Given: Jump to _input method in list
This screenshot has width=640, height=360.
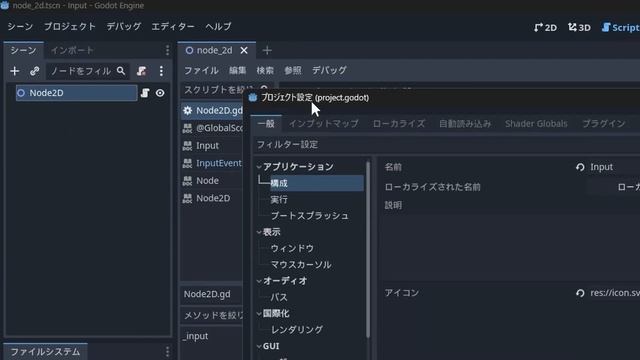Looking at the screenshot, I should [x=196, y=336].
